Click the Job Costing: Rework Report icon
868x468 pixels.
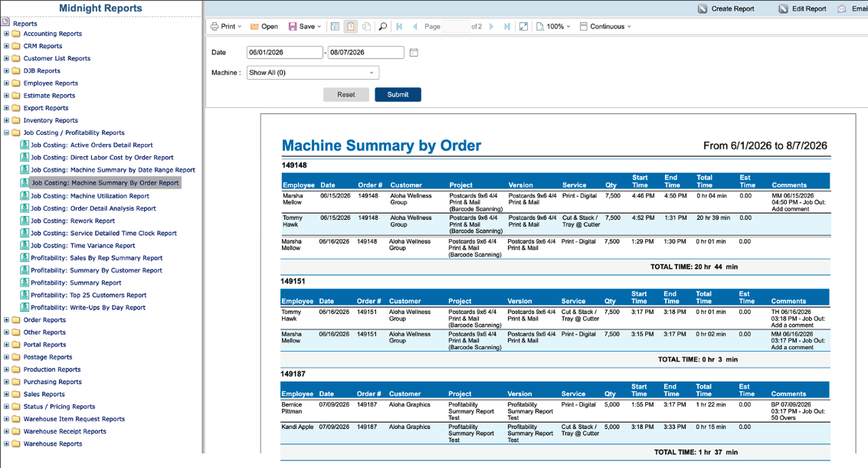pos(25,220)
